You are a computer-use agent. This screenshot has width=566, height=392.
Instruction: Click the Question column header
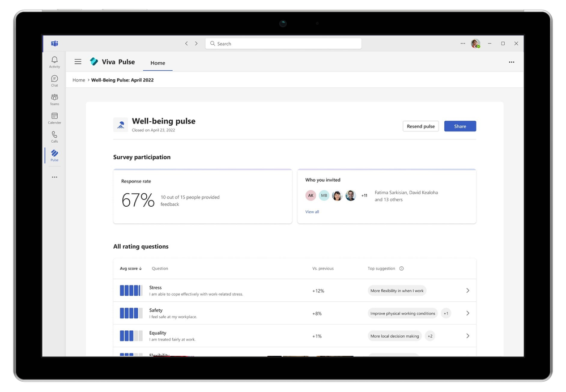point(160,269)
